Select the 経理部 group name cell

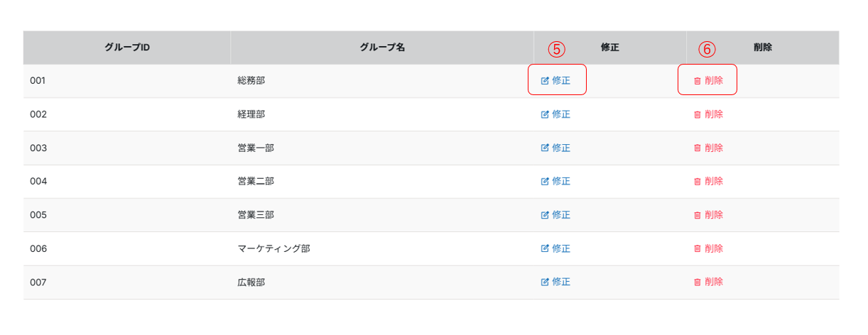(x=251, y=114)
